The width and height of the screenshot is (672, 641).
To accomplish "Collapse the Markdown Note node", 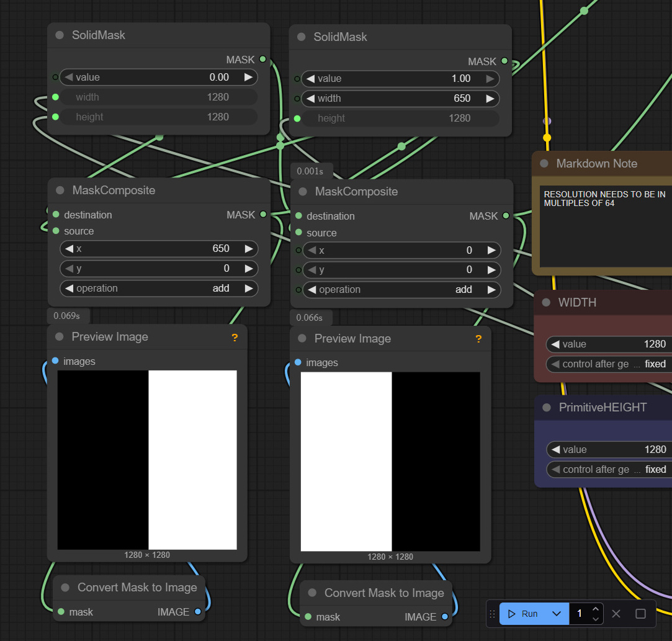I will point(544,164).
